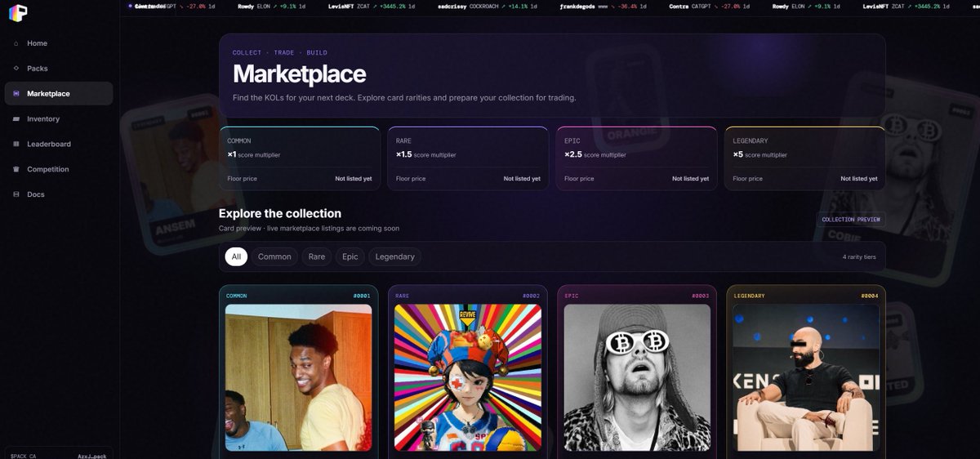
Task: Open Docs from the sidebar
Action: click(59, 195)
